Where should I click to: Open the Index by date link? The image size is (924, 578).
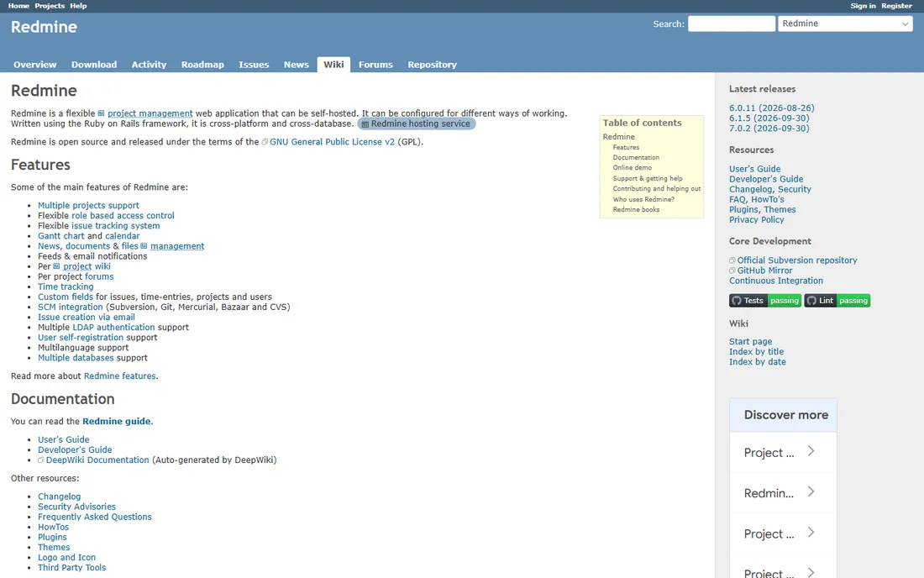(x=757, y=362)
